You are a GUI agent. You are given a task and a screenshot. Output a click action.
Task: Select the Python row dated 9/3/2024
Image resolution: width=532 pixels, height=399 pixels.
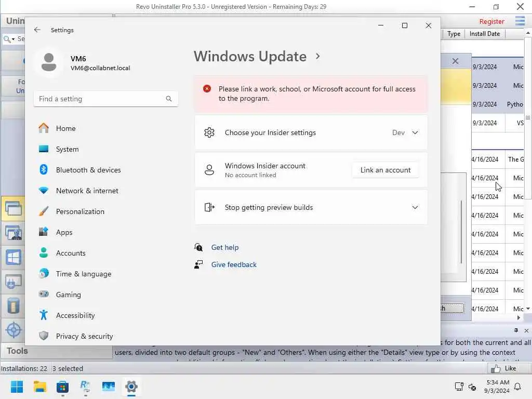click(498, 104)
